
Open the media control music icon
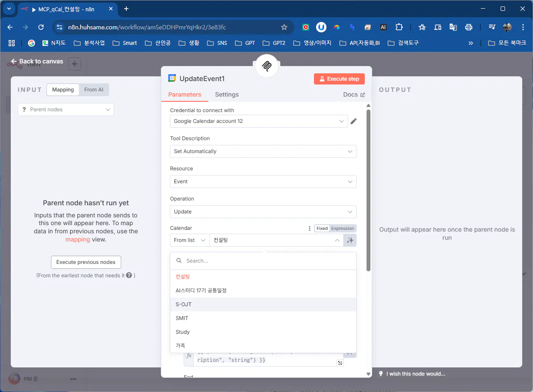click(492, 27)
